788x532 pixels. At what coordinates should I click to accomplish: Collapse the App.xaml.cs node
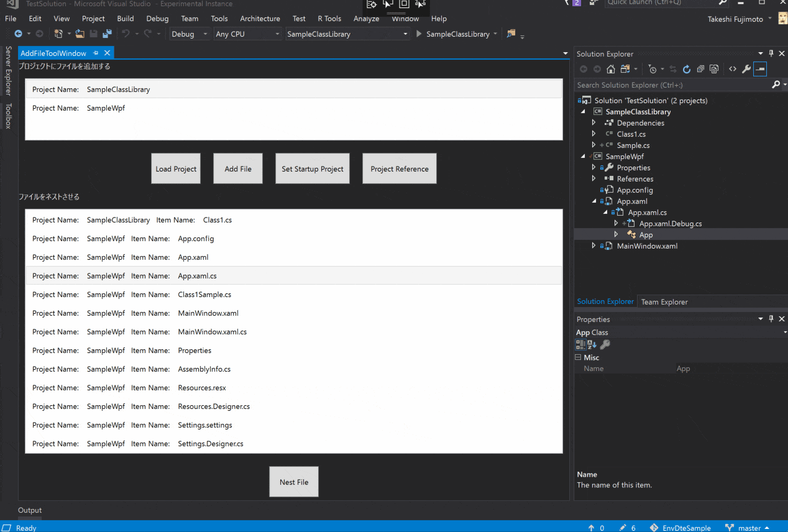click(x=605, y=213)
